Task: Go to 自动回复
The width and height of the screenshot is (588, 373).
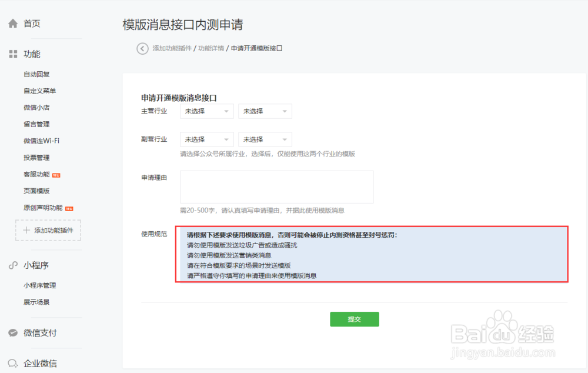Action: (x=36, y=74)
